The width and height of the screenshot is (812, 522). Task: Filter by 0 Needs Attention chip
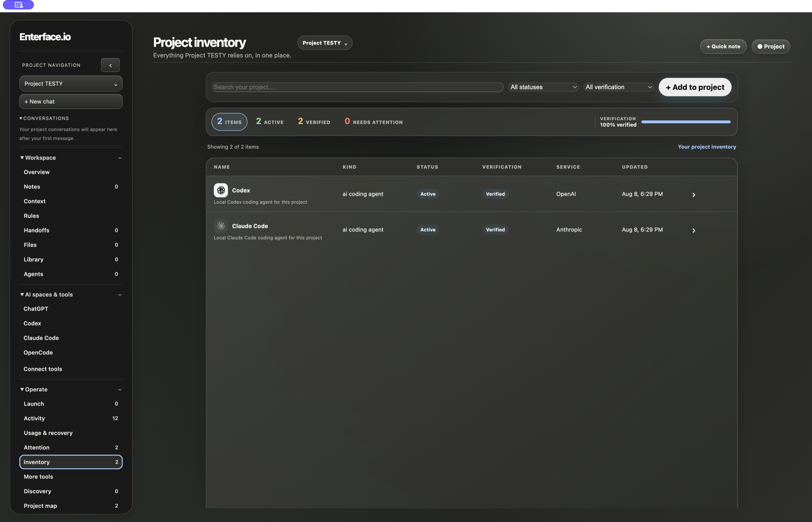pos(374,122)
